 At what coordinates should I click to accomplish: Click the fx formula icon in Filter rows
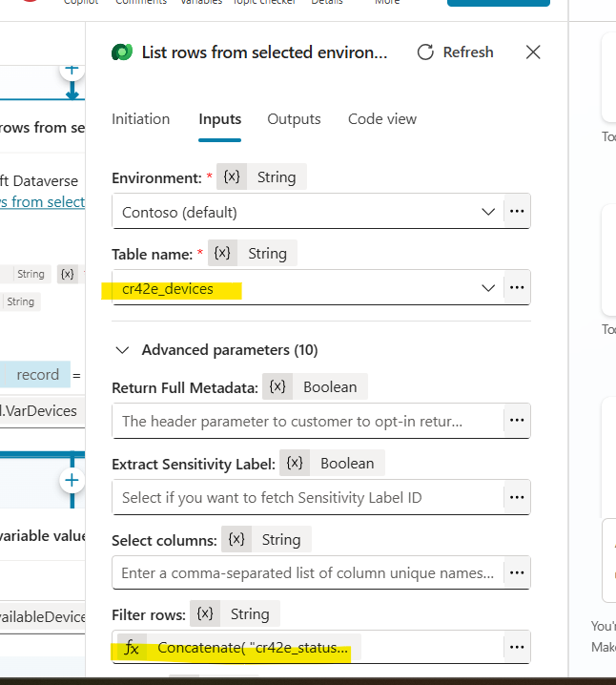point(132,648)
